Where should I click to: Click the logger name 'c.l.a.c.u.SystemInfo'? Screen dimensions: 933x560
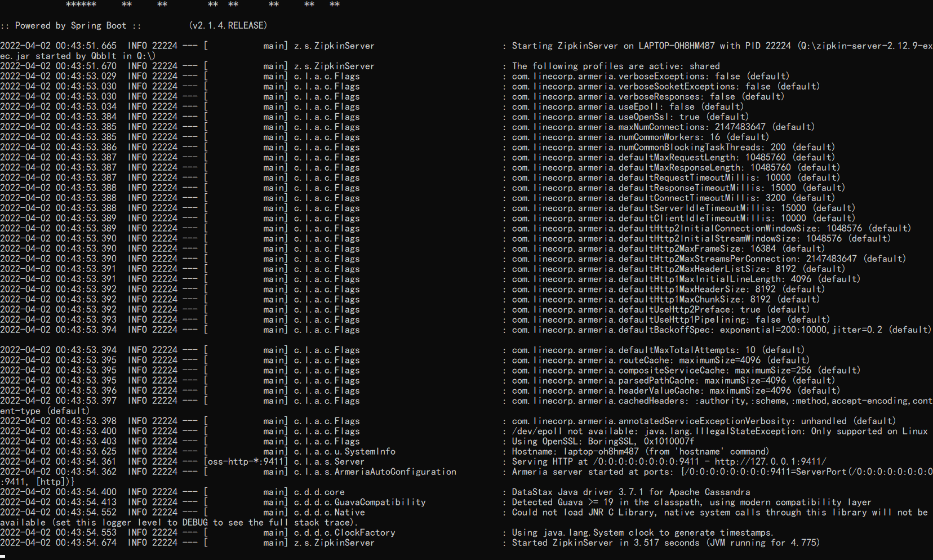tap(345, 451)
